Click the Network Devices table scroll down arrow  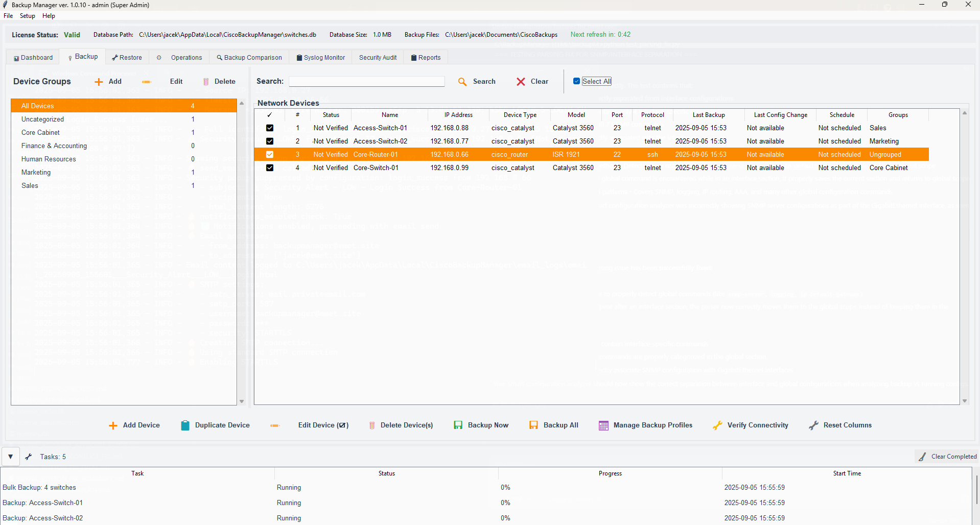(965, 401)
